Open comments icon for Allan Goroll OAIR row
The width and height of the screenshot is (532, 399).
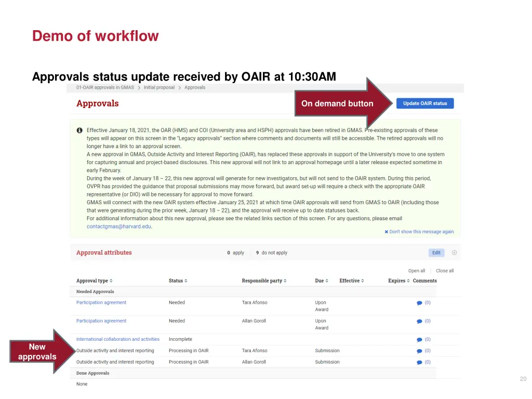(x=419, y=362)
